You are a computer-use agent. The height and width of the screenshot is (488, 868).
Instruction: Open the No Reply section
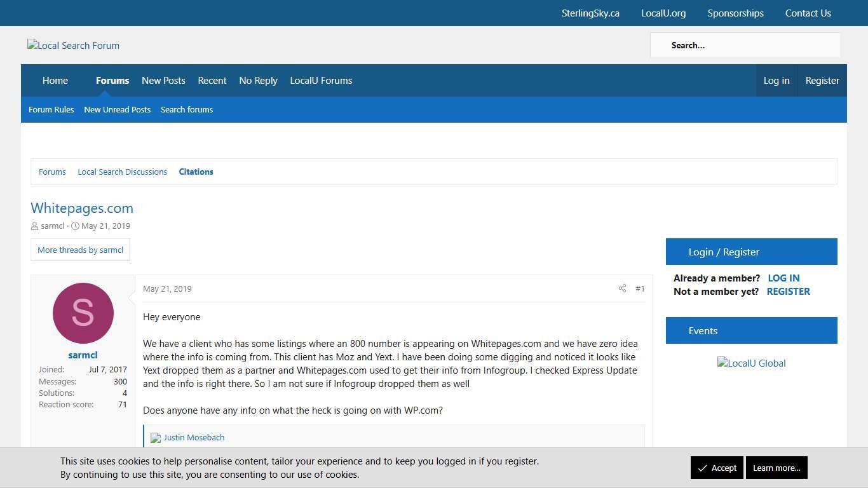tap(258, 81)
